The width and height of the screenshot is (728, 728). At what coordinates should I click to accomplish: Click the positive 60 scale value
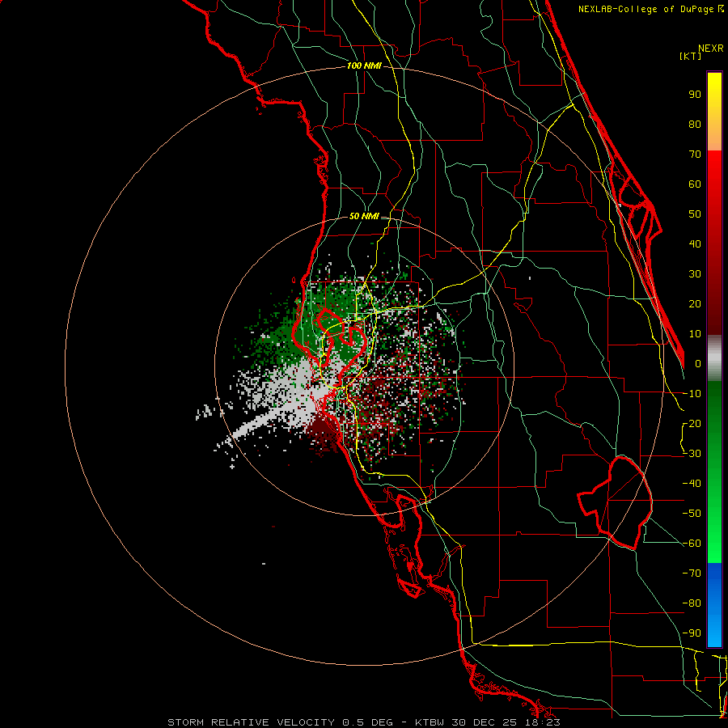coord(695,184)
